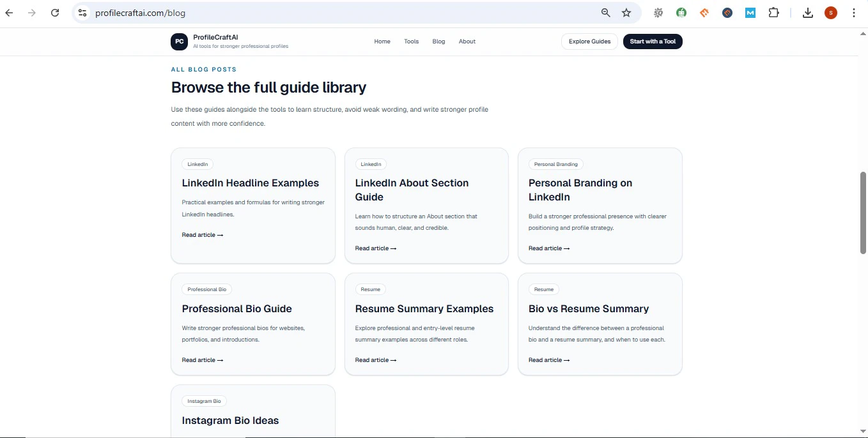
Task: Click Resume tag on Resume Summary Examples card
Action: point(371,289)
